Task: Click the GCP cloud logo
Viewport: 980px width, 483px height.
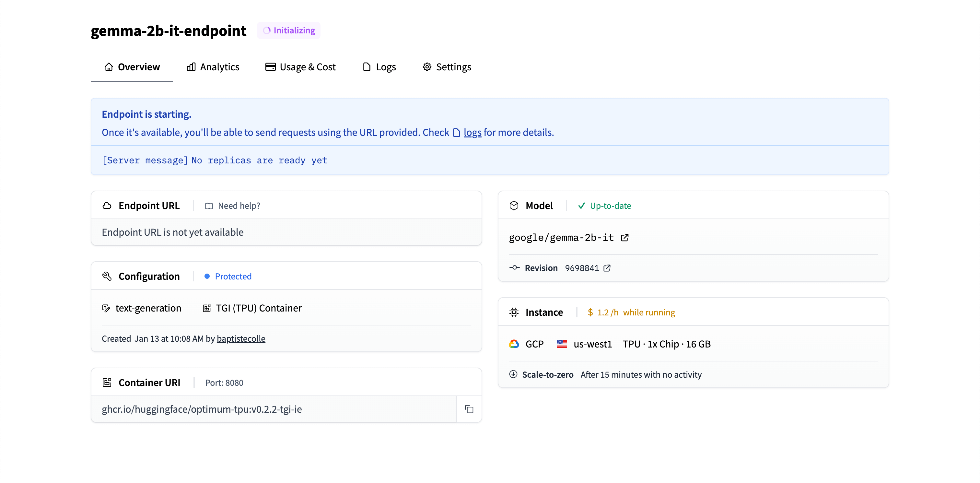Action: (x=514, y=344)
